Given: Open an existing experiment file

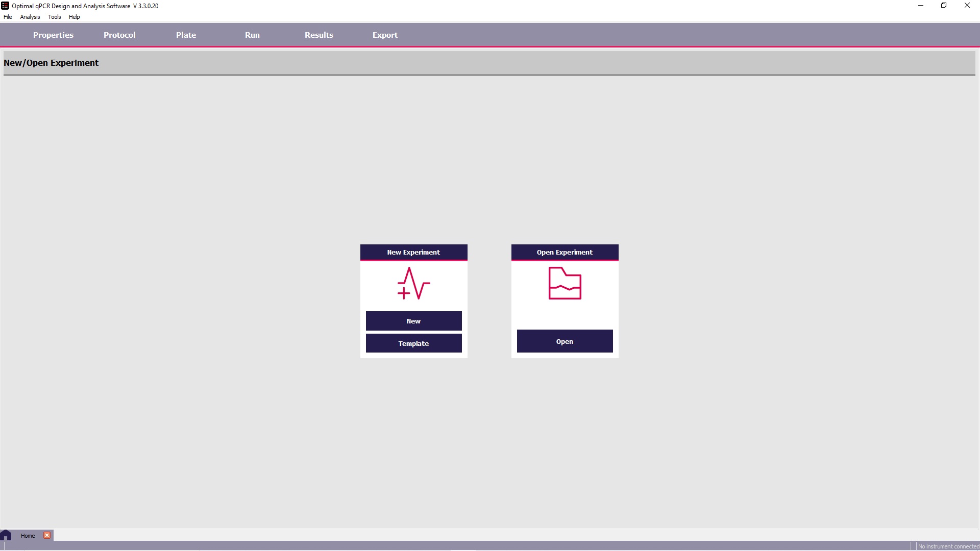Looking at the screenshot, I should click(x=564, y=341).
